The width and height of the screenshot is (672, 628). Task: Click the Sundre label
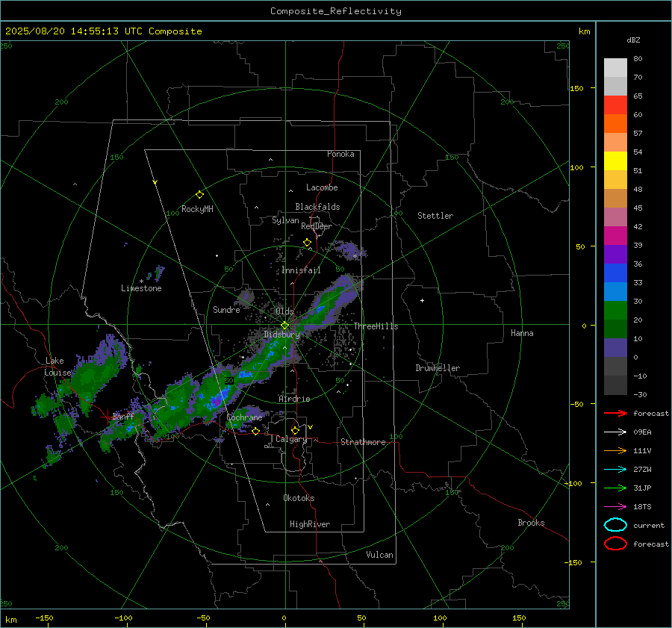pyautogui.click(x=226, y=309)
